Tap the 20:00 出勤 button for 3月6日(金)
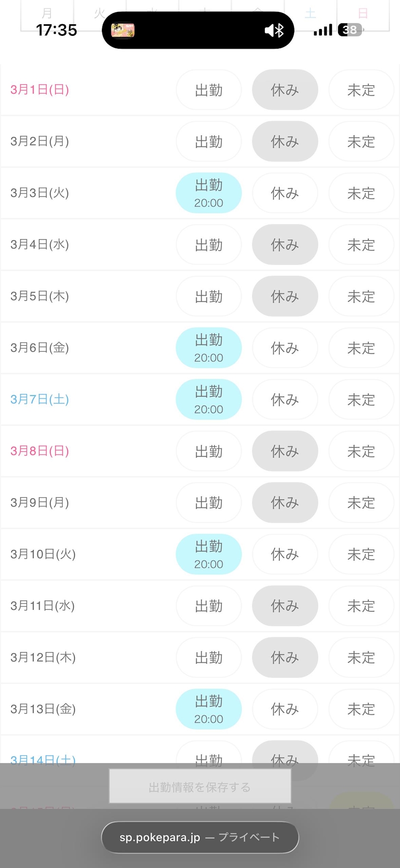Image resolution: width=400 pixels, height=868 pixels. pos(209,348)
